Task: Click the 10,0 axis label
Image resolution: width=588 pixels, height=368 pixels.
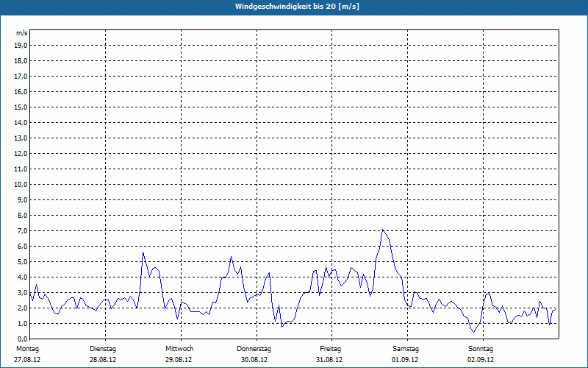Action: pyautogui.click(x=21, y=185)
